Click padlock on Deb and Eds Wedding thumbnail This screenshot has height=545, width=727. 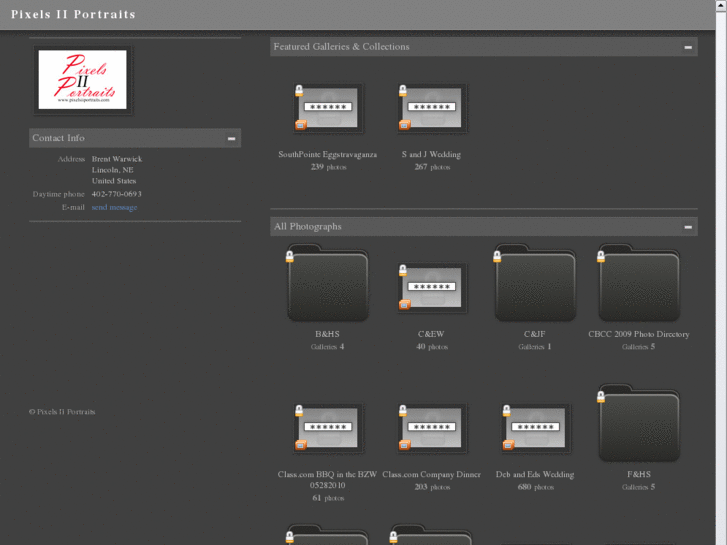pyautogui.click(x=507, y=410)
